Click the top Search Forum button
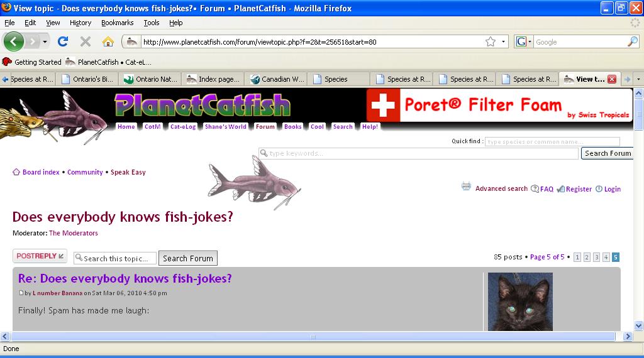 click(x=608, y=153)
